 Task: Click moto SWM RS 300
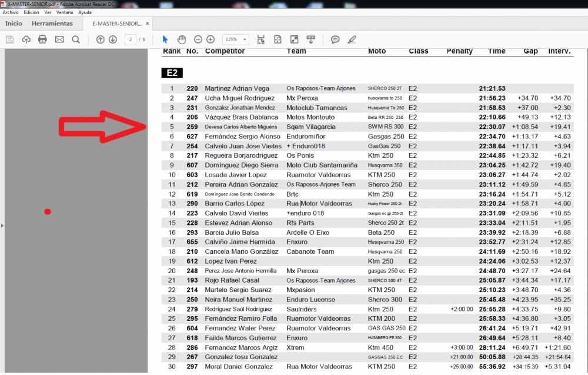point(386,127)
